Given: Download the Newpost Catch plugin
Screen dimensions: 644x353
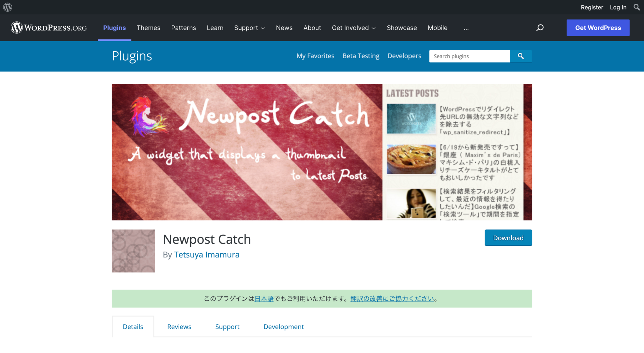Looking at the screenshot, I should coord(508,238).
